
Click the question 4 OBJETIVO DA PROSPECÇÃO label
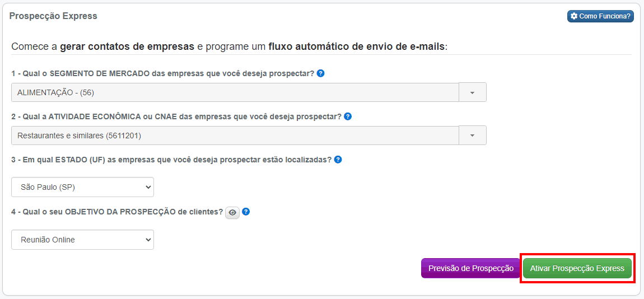pyautogui.click(x=117, y=212)
